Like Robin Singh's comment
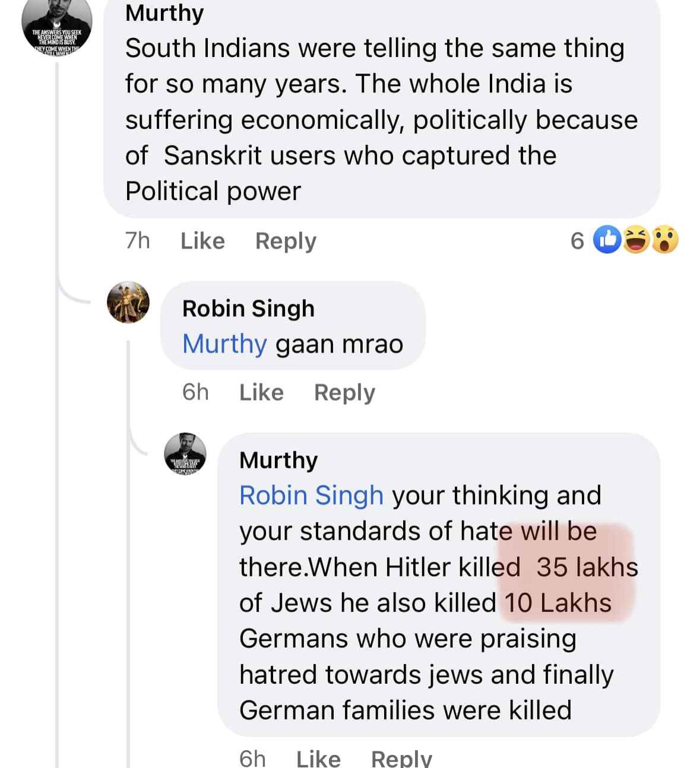Screen dimensions: 700x768 tap(261, 392)
